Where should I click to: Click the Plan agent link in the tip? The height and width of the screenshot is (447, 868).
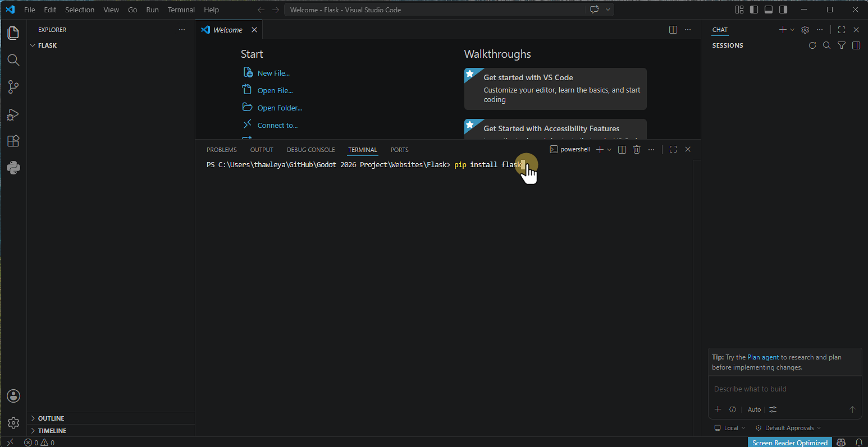pyautogui.click(x=763, y=357)
